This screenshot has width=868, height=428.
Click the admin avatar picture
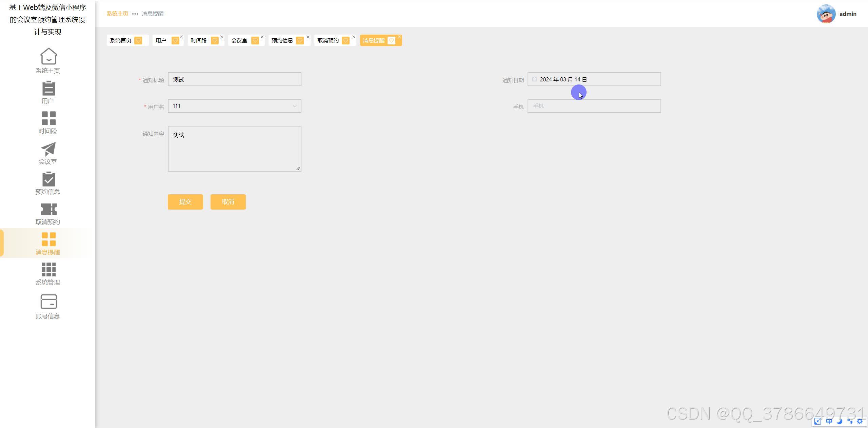[826, 14]
